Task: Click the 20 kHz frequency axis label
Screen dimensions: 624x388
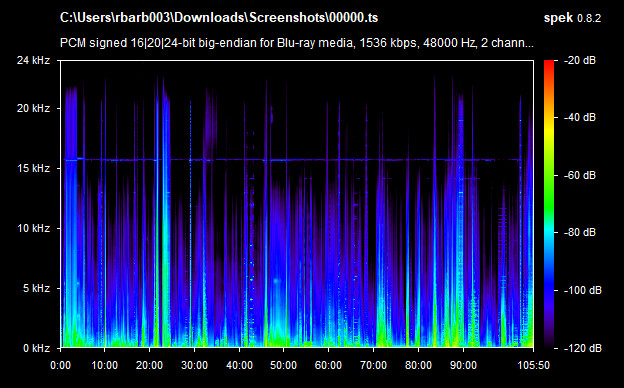Action: point(33,108)
